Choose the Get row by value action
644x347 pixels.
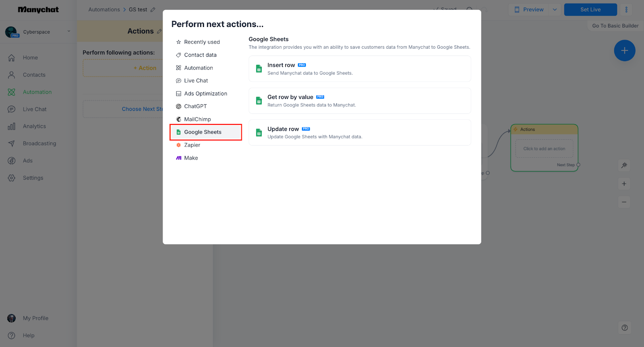tap(359, 101)
